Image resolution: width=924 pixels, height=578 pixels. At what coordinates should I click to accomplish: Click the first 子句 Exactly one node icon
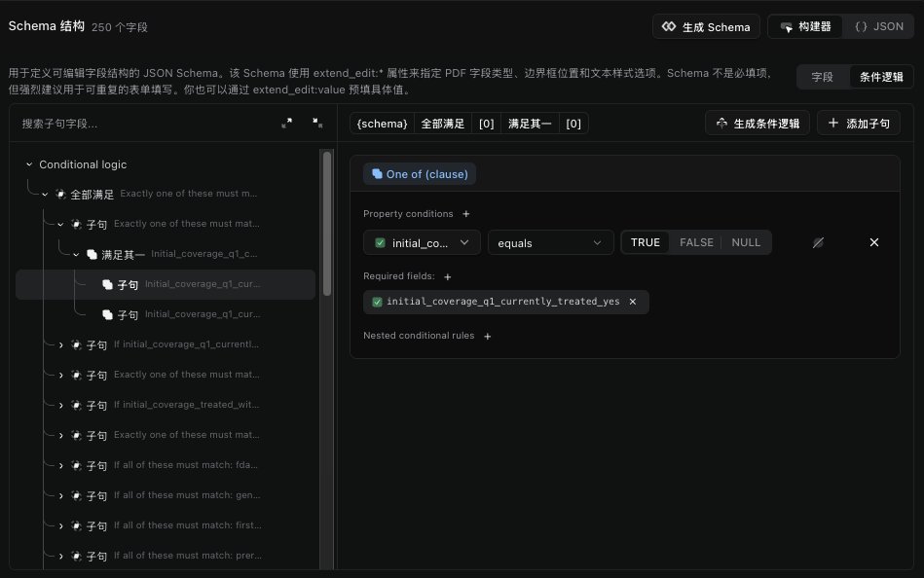pos(76,225)
